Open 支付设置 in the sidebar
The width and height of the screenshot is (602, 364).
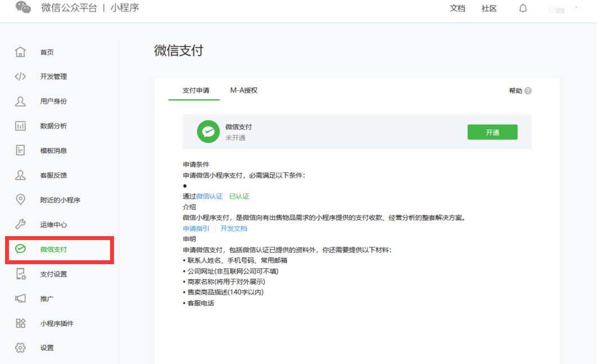pyautogui.click(x=53, y=274)
